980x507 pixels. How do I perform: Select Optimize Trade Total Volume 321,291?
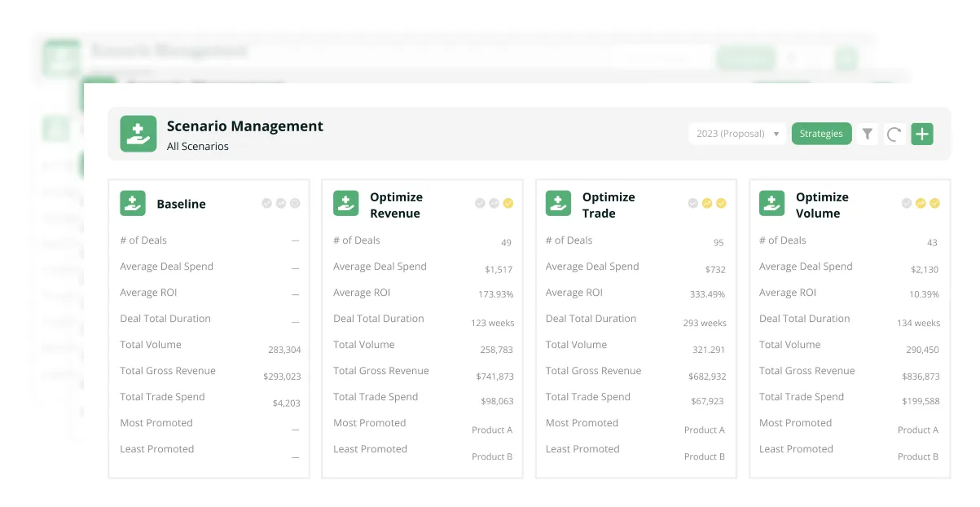[x=709, y=350]
